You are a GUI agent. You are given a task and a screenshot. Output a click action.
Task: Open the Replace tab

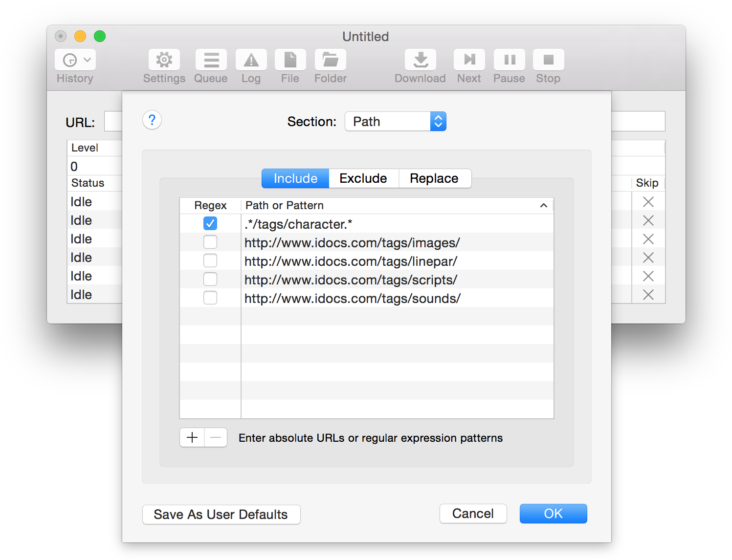click(435, 178)
